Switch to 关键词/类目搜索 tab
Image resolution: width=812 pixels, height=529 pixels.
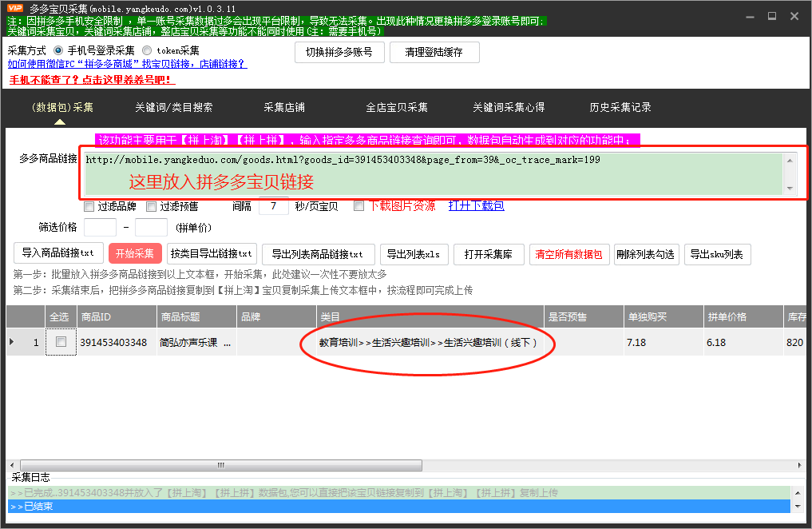tap(173, 107)
